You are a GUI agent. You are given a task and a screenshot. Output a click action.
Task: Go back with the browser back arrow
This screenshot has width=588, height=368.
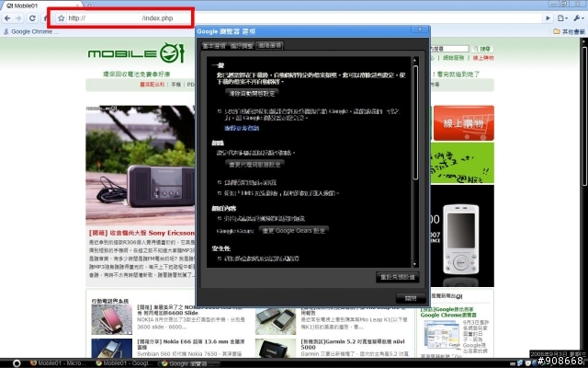click(7, 18)
